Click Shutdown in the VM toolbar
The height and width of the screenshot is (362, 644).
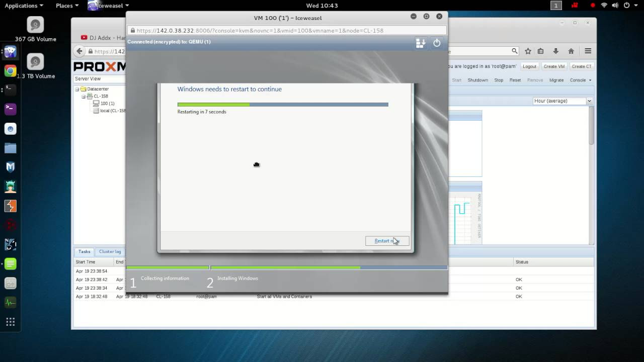(477, 80)
